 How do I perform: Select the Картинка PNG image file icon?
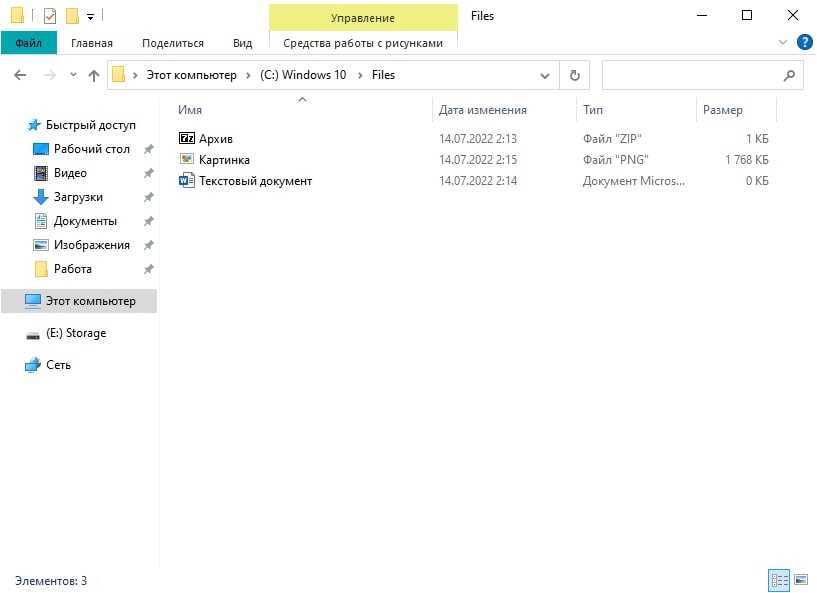point(187,159)
